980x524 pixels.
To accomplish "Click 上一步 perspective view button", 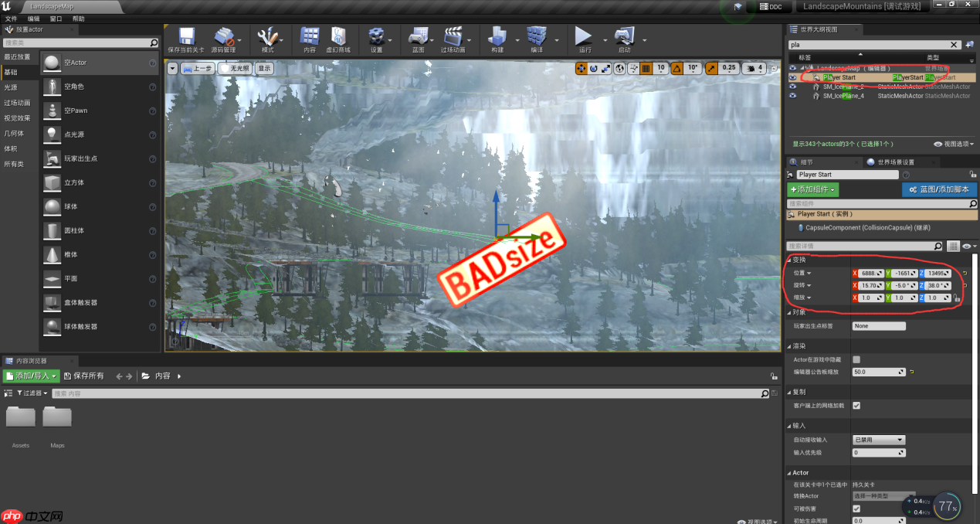I will click(198, 68).
